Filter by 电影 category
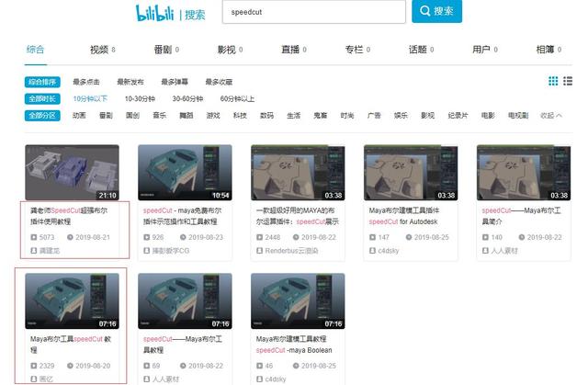This screenshot has width=588, height=385. tap(488, 116)
